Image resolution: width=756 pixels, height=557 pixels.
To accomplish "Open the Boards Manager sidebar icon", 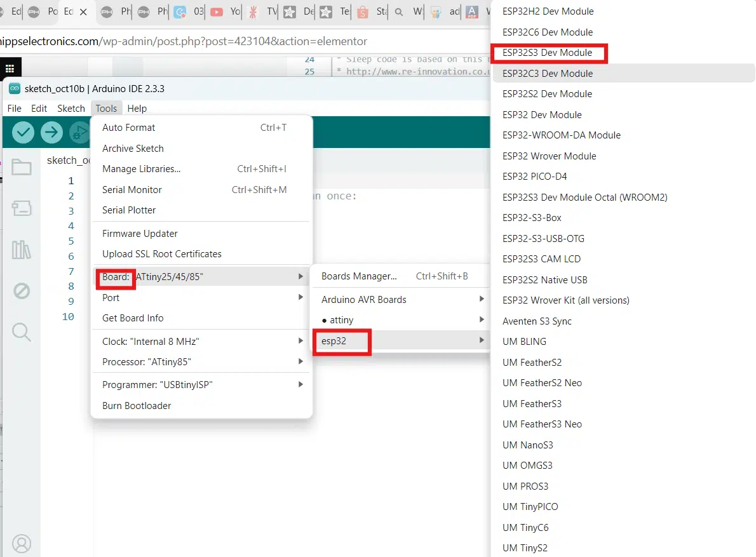I will pyautogui.click(x=21, y=208).
